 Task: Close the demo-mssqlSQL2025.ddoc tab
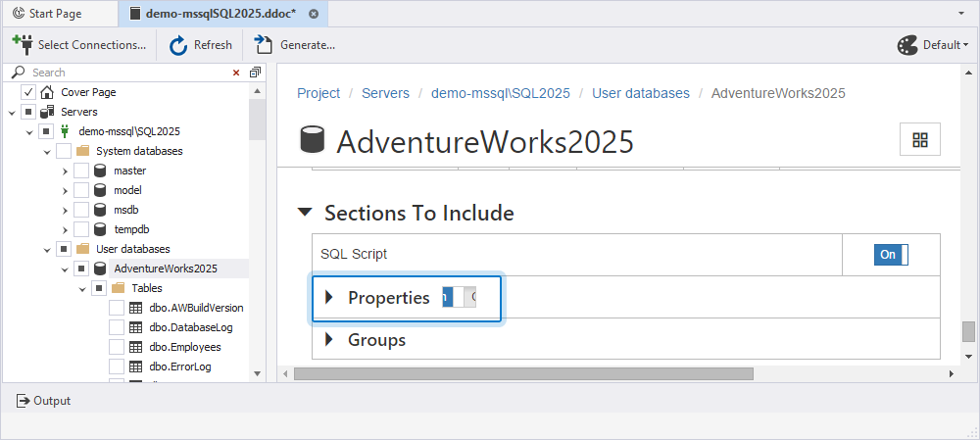pyautogui.click(x=314, y=14)
